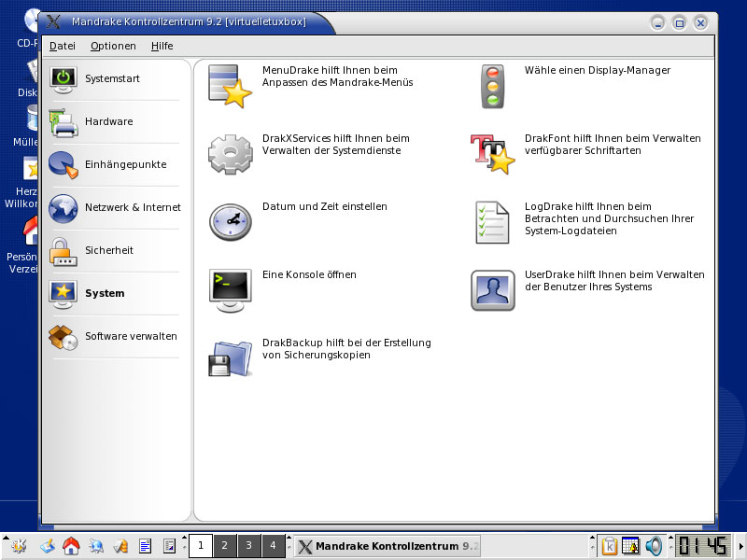Open the Klipper clipboard tray icon

[610, 546]
